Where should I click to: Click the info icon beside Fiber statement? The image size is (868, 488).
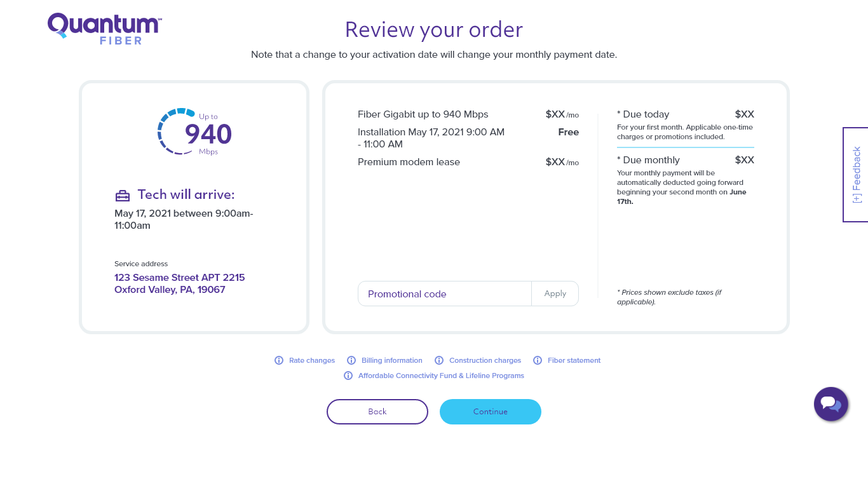[x=538, y=360]
